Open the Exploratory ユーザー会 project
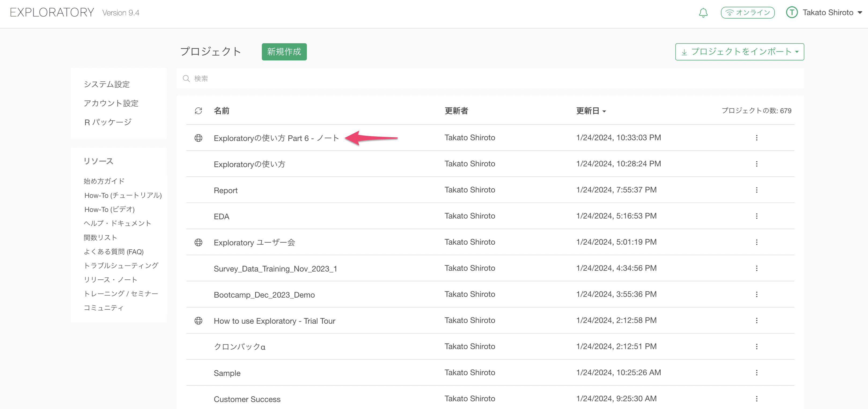The width and height of the screenshot is (868, 409). 254,243
